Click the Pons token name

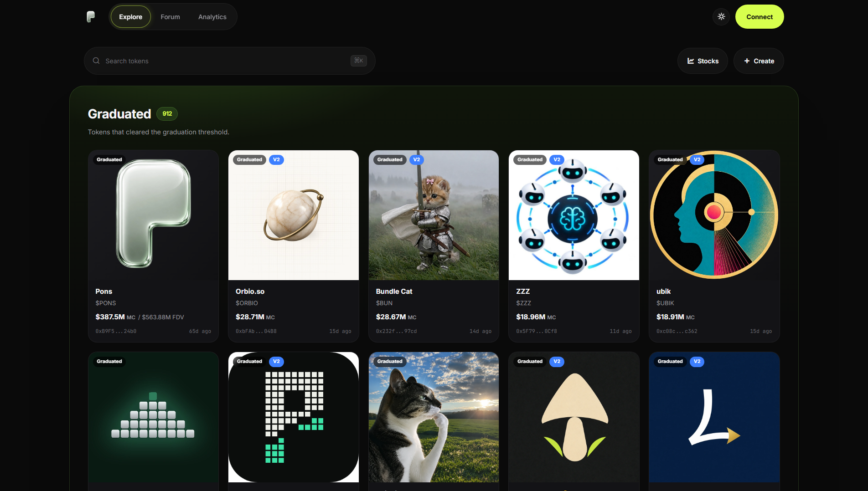tap(104, 292)
